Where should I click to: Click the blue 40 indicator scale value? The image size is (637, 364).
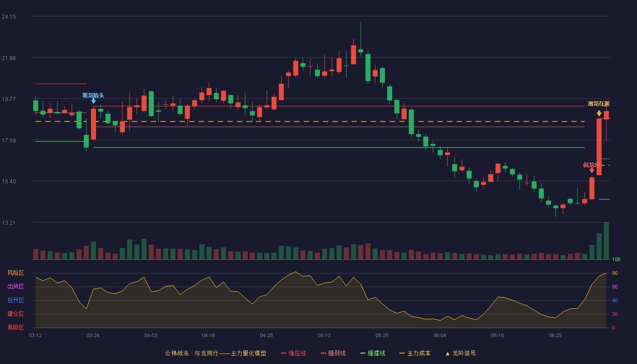click(614, 300)
